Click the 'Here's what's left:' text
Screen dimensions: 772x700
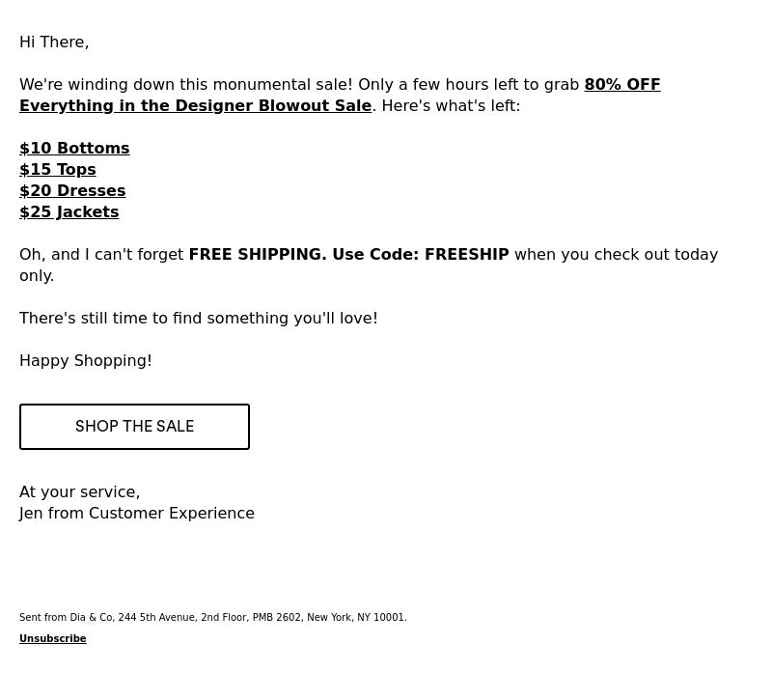(x=451, y=106)
